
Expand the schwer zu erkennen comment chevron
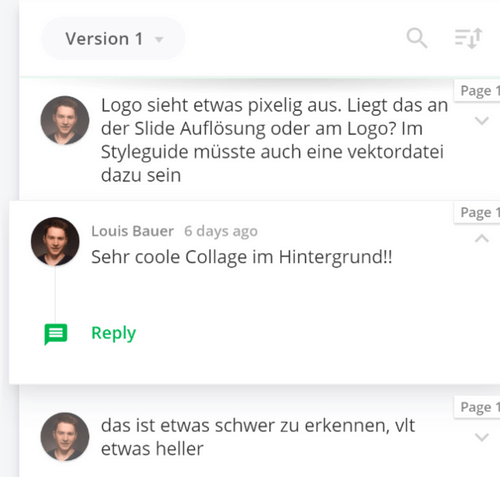(x=482, y=437)
